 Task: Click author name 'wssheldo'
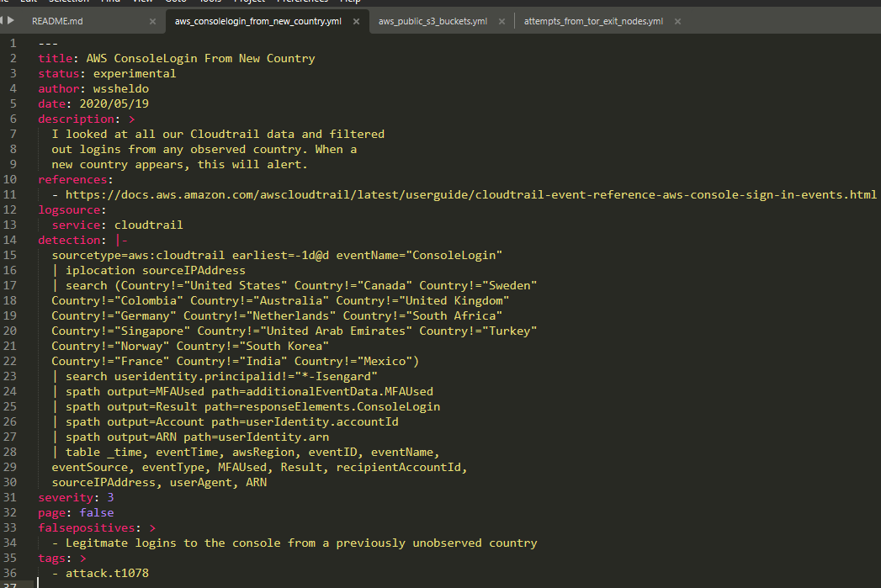point(121,88)
